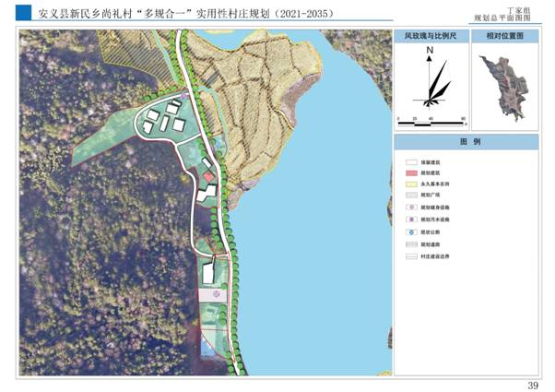Click the red planned building on the map

pyautogui.click(x=208, y=176)
